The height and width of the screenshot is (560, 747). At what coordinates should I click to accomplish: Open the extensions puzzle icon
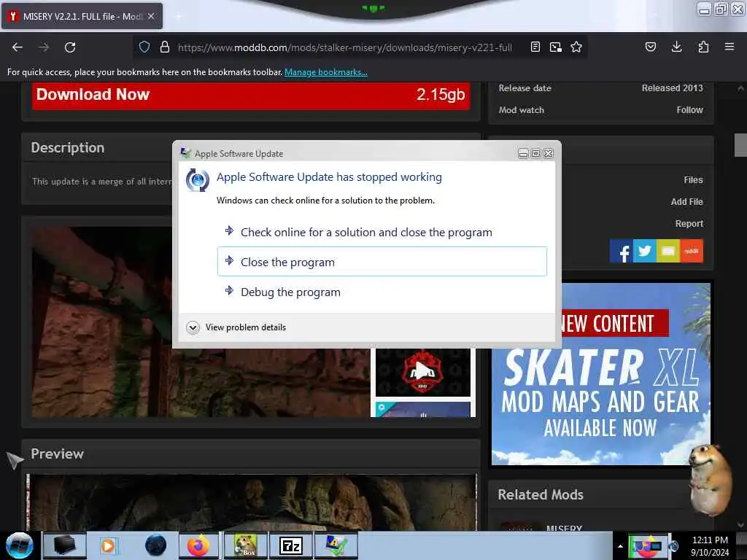[x=703, y=47]
